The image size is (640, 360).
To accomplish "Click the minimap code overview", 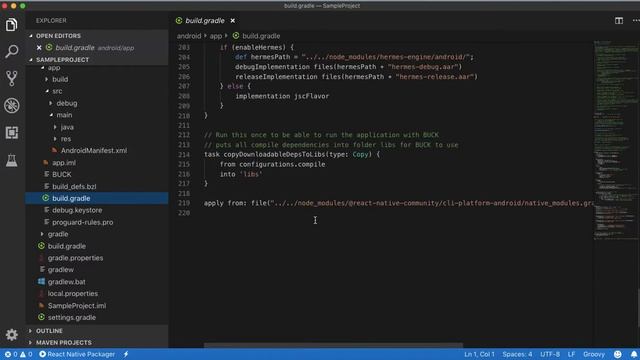I will click(x=616, y=139).
